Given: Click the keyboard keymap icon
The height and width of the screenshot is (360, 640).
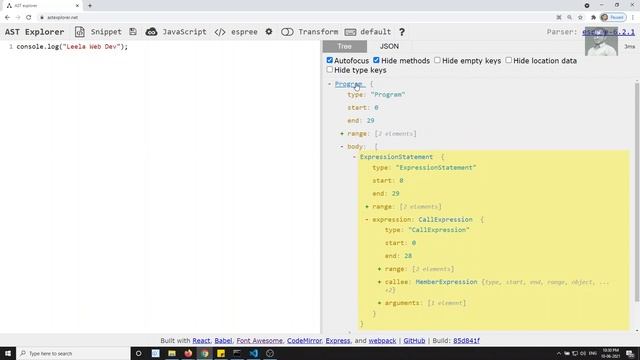Looking at the screenshot, I should [x=350, y=32].
